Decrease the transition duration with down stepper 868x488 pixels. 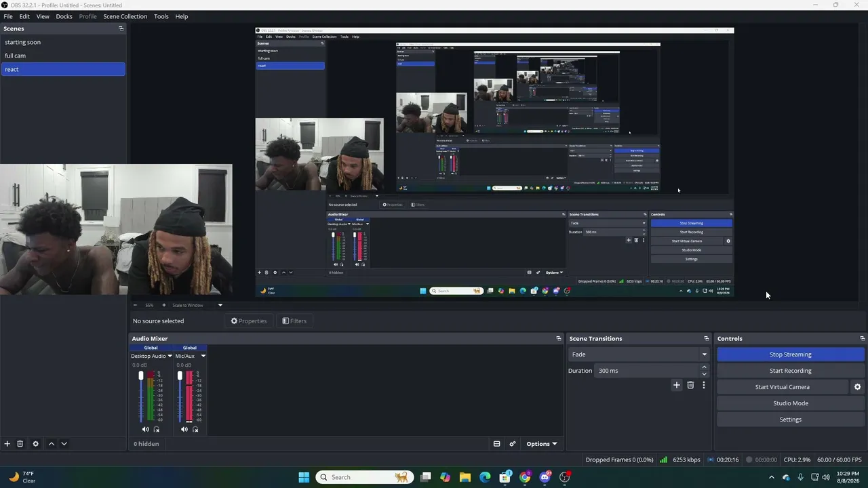[704, 374]
